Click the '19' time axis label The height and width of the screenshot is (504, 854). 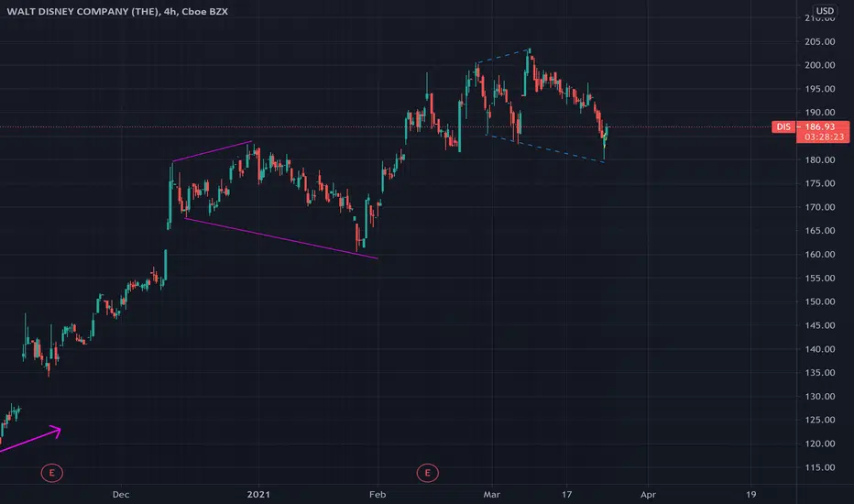(751, 494)
